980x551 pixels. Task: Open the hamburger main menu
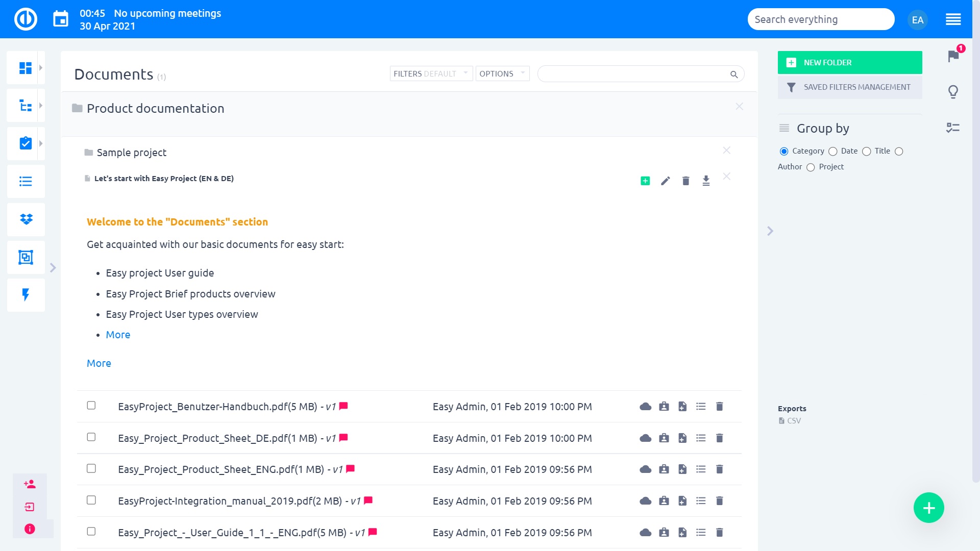953,19
